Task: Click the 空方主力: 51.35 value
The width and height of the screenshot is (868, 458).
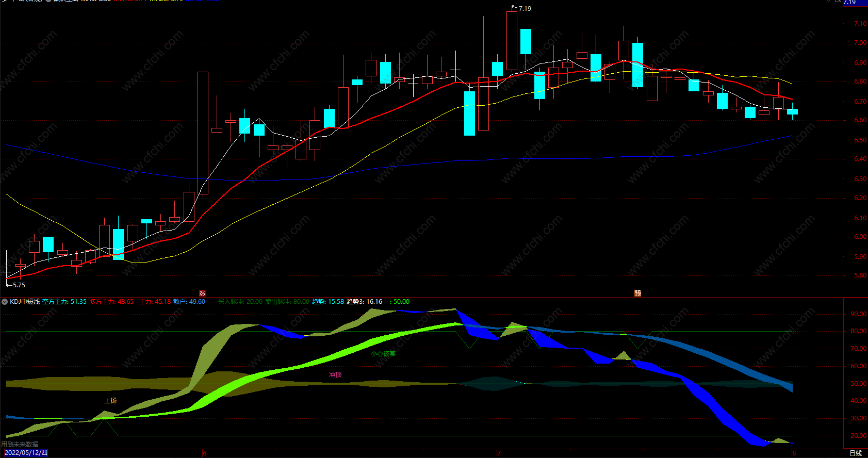Action: point(64,302)
